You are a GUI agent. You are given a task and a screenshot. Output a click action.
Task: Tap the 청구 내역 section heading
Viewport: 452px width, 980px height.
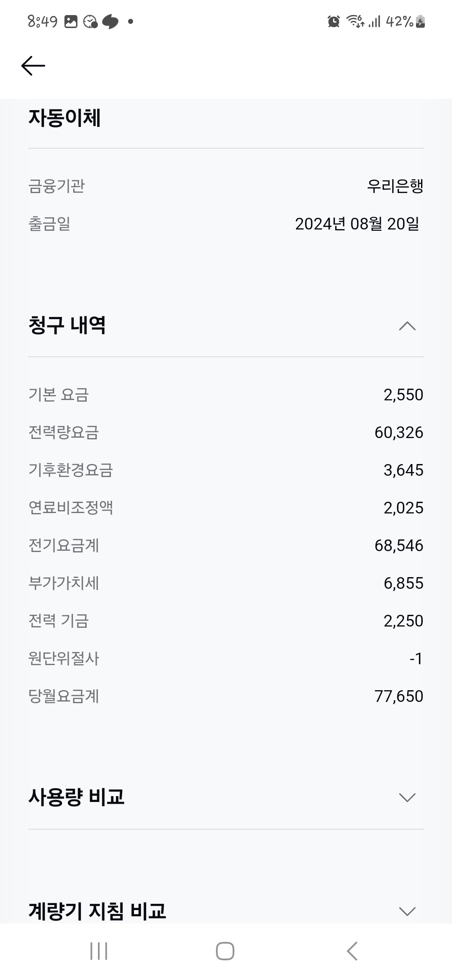pos(67,325)
